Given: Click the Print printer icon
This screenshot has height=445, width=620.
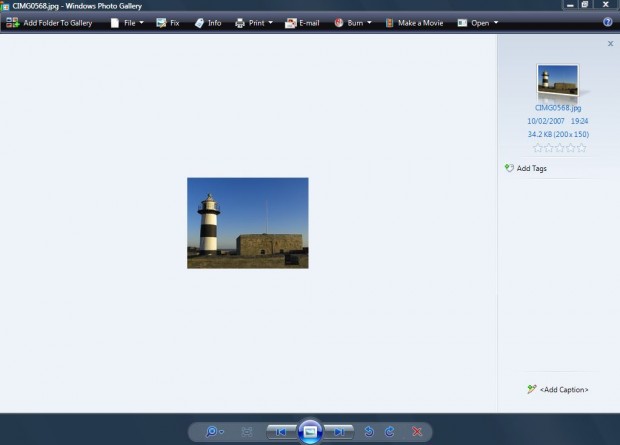Looking at the screenshot, I should (240, 23).
